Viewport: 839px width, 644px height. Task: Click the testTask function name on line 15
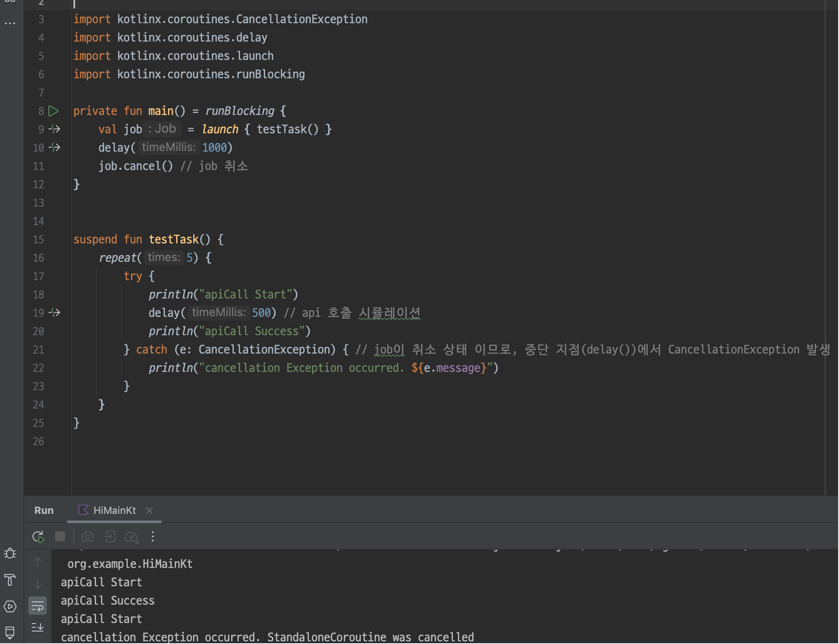pyautogui.click(x=174, y=239)
